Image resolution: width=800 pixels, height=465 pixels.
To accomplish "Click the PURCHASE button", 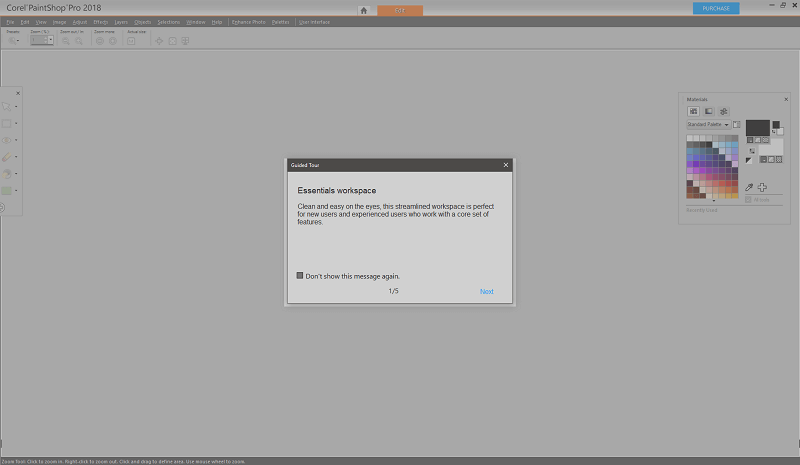I will [716, 8].
